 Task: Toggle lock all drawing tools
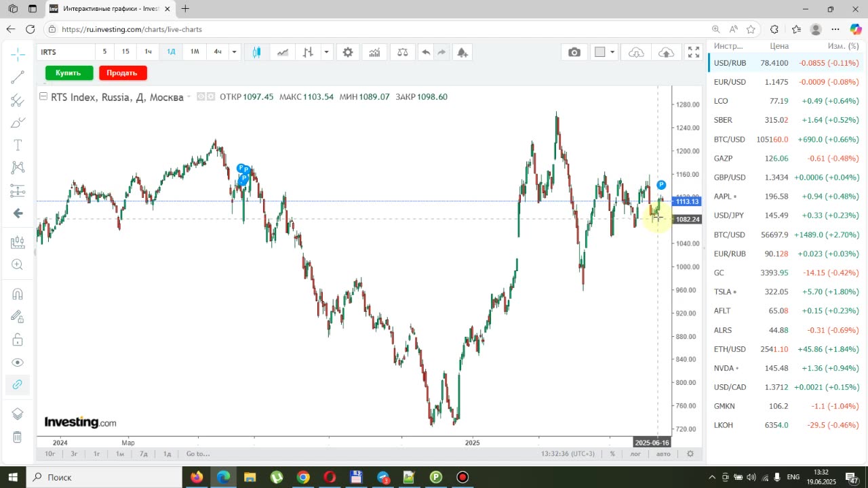click(x=18, y=340)
